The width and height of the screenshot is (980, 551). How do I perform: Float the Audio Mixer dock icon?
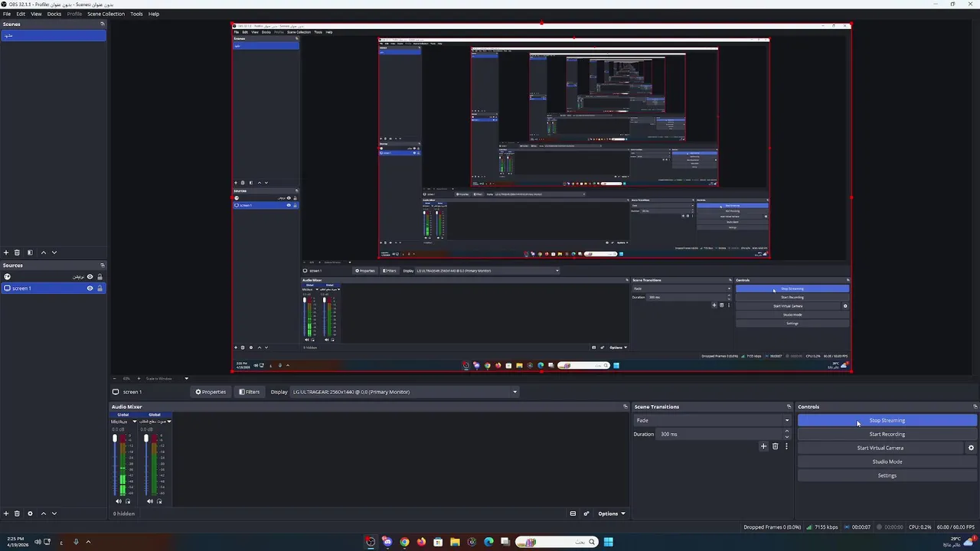click(x=625, y=407)
